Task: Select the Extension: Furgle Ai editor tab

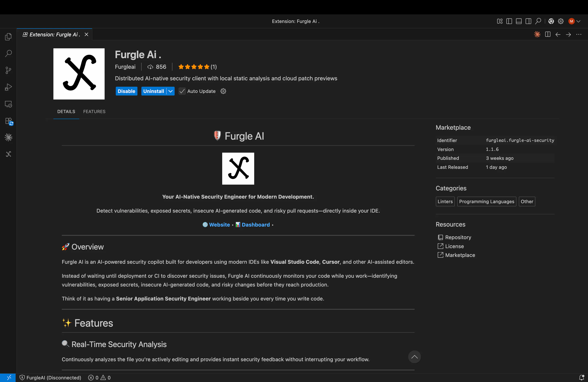Action: tap(54, 34)
